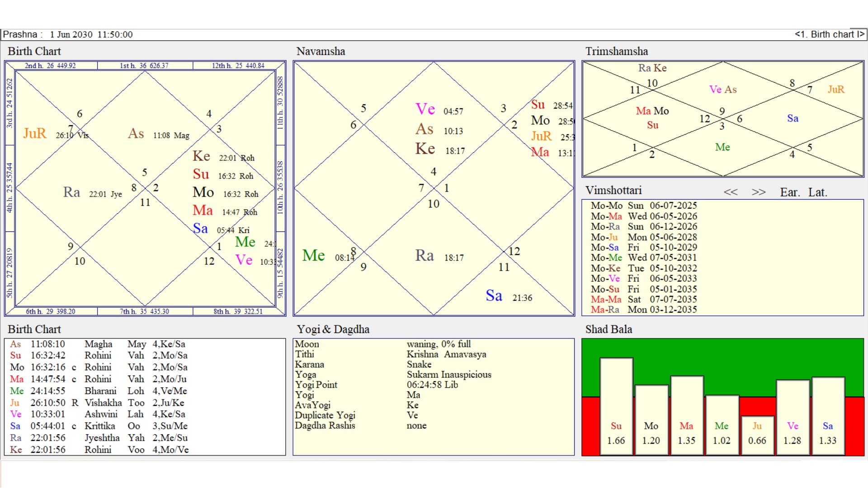Select Mo-Ju Mon 05-06-2028 dasha row
868x488 pixels.
pos(644,237)
